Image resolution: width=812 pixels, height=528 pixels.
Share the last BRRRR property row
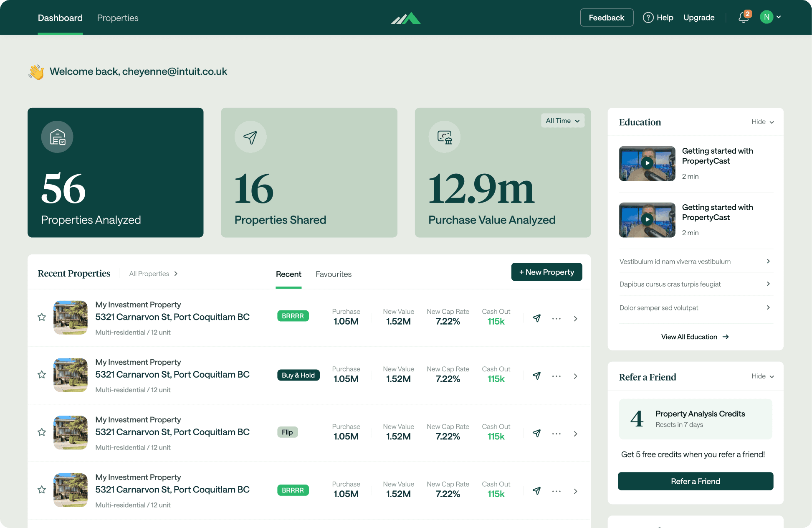[x=537, y=491]
